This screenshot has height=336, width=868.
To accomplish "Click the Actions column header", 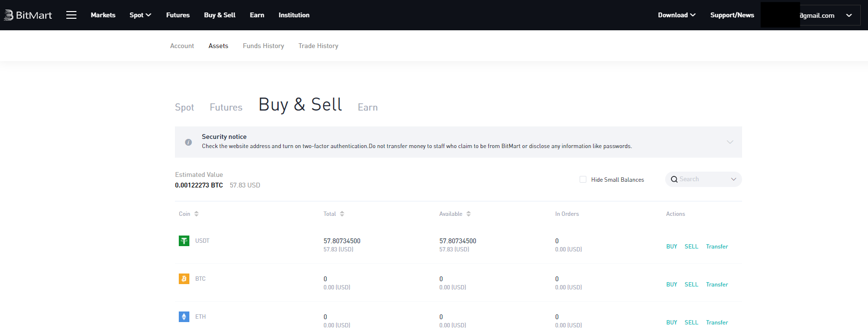I will [675, 214].
